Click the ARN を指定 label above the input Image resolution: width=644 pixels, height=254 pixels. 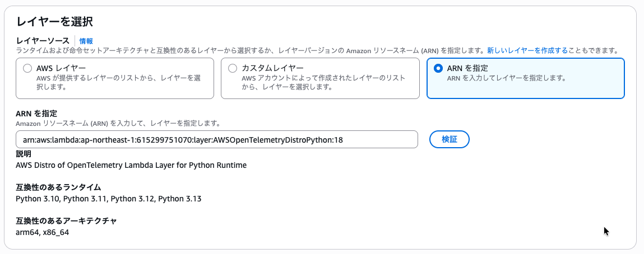click(x=37, y=114)
